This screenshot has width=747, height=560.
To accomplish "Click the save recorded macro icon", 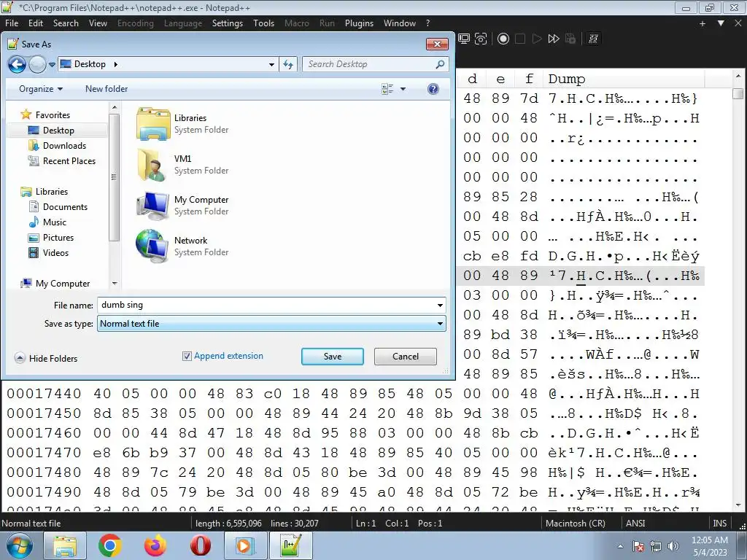I will pyautogui.click(x=570, y=39).
